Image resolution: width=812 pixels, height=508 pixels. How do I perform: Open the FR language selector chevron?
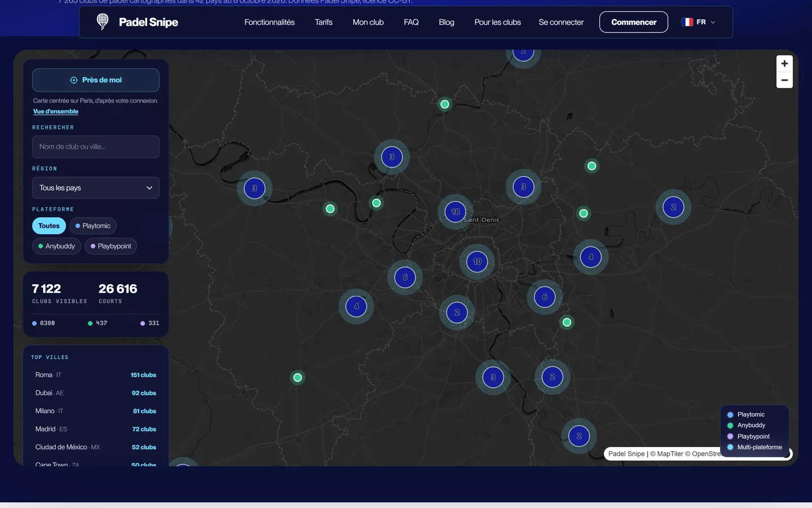[x=713, y=22]
